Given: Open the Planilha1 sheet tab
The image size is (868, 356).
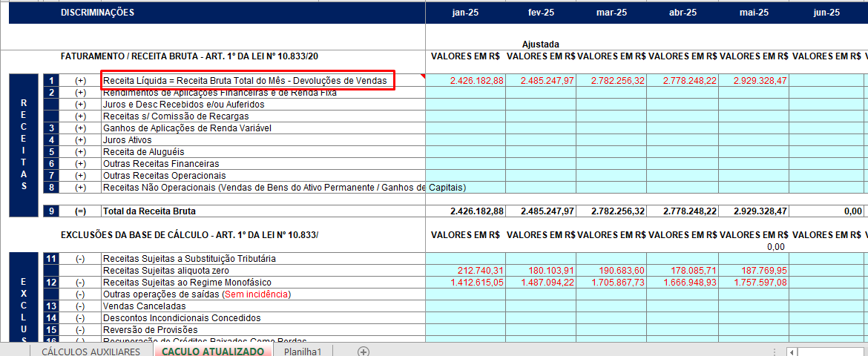Looking at the screenshot, I should (x=303, y=352).
